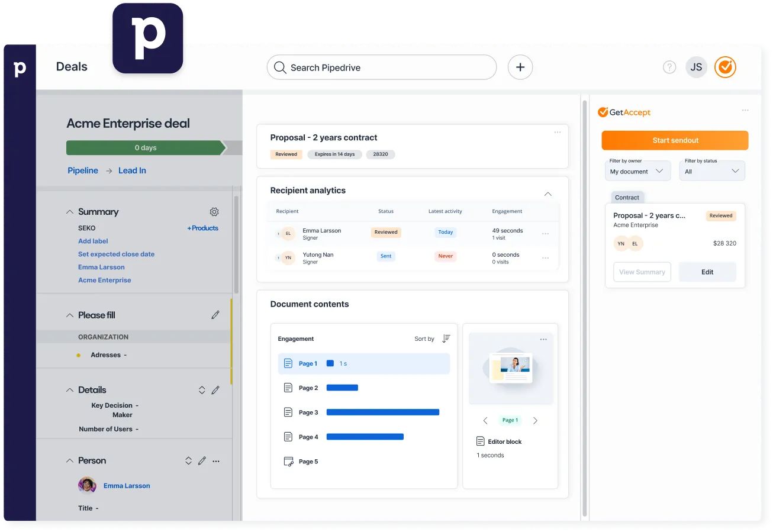Click the Page 4 engagement bar
Image resolution: width=773 pixels, height=532 pixels.
(x=365, y=437)
